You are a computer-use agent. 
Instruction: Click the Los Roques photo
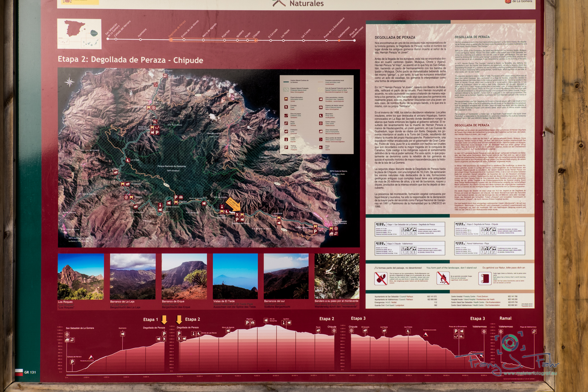(x=81, y=276)
